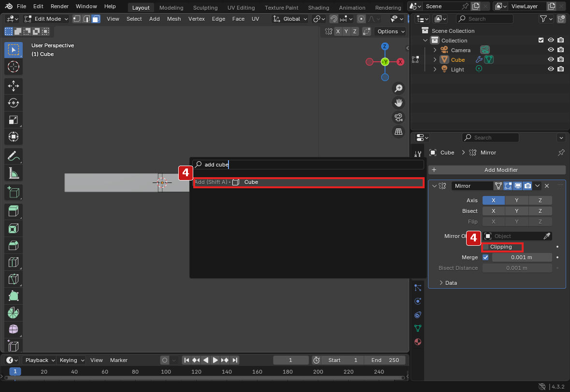Toggle Collection exclude checkbox
The height and width of the screenshot is (392, 570).
pos(541,41)
